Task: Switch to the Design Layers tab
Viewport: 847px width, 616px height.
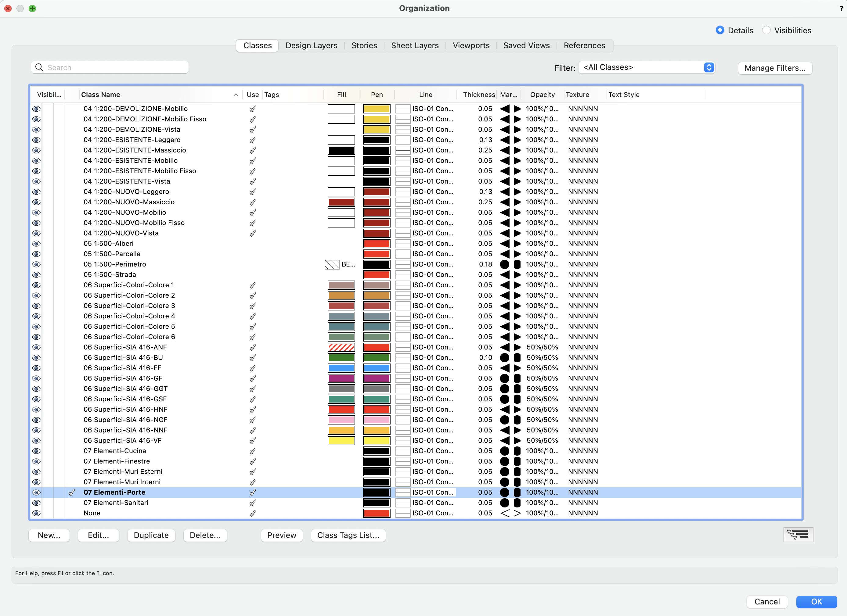Action: pyautogui.click(x=311, y=45)
